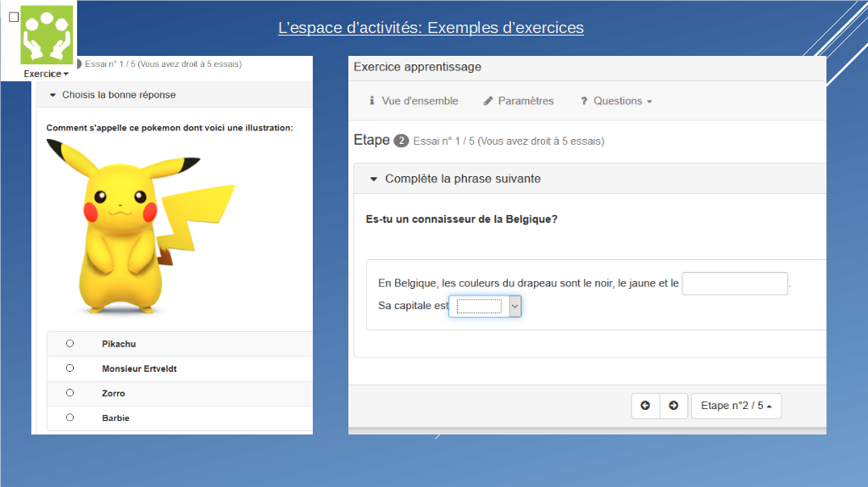Click the info icon next to Vue d'ensemble
Screen dimensions: 868x487
click(x=372, y=101)
